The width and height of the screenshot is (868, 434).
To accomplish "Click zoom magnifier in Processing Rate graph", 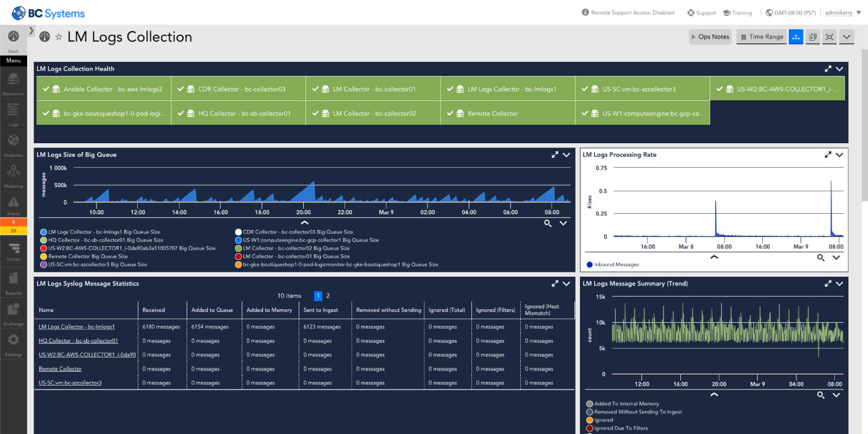I will click(x=821, y=258).
